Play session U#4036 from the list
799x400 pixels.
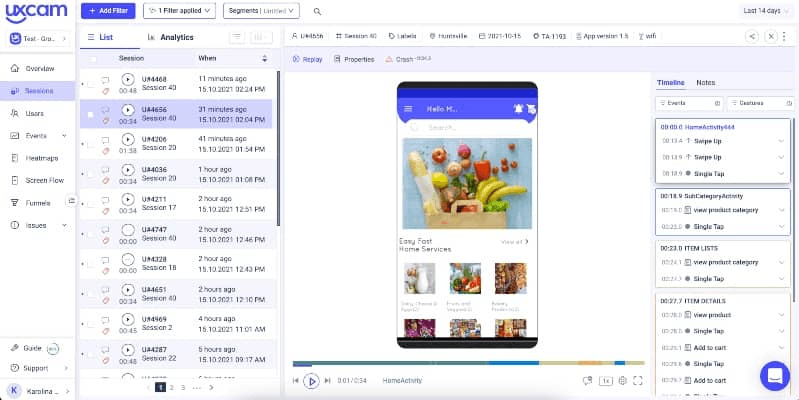(128, 170)
